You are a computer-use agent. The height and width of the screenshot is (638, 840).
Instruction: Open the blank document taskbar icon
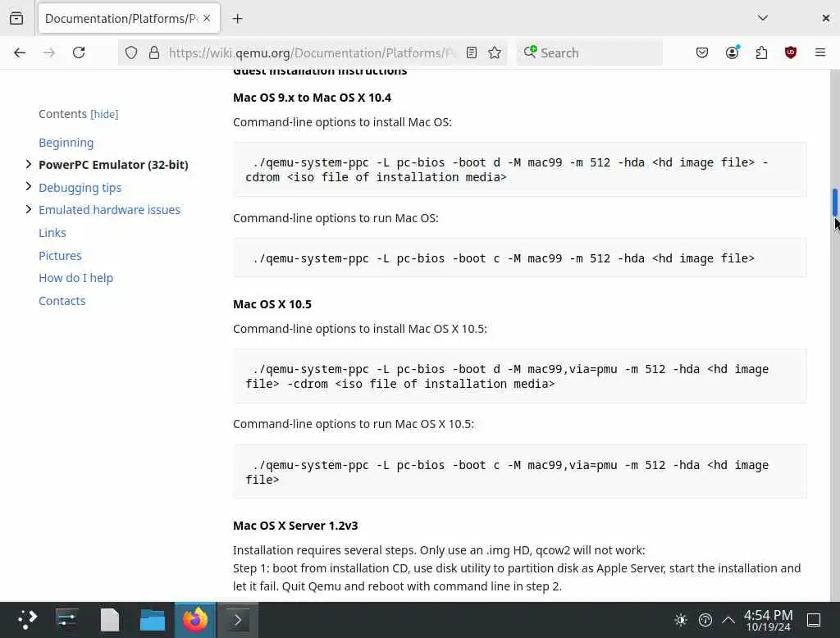coord(110,620)
